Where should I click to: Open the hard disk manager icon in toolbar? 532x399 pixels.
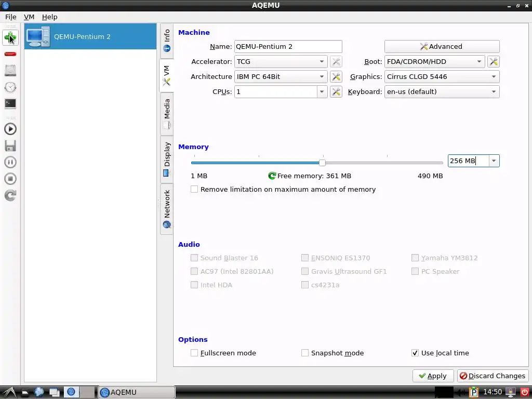tap(10, 71)
